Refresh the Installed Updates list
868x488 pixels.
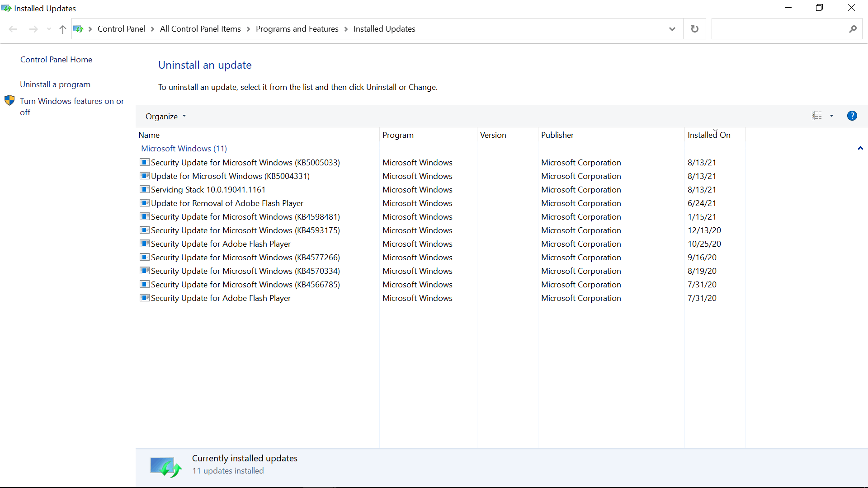point(695,29)
